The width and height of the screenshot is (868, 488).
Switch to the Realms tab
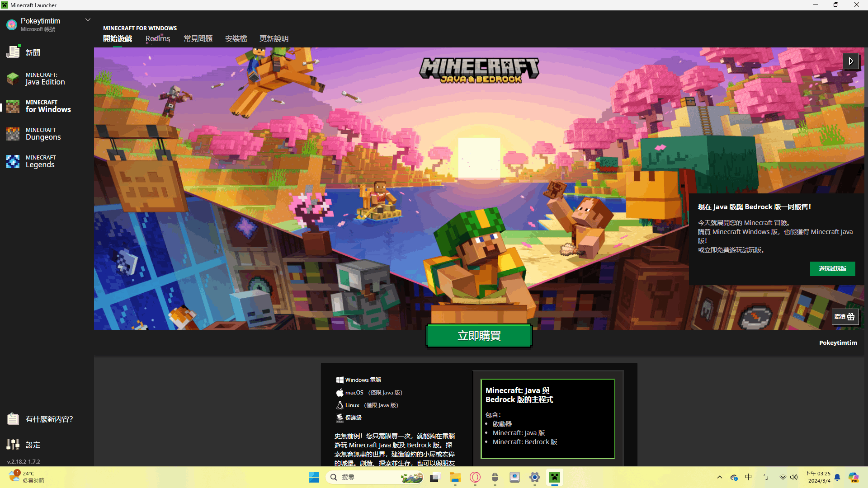pos(158,39)
